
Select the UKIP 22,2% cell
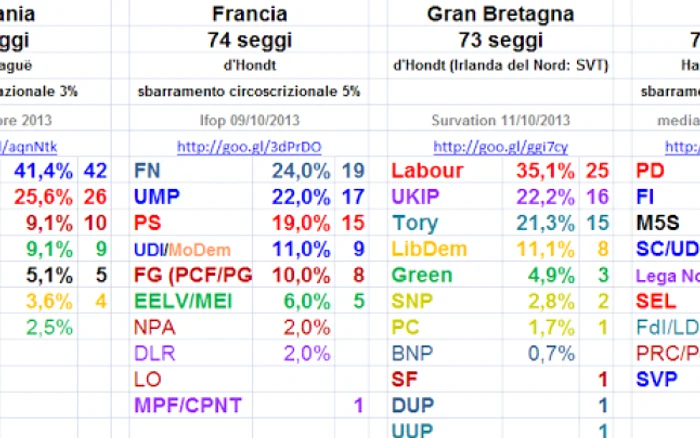[541, 196]
